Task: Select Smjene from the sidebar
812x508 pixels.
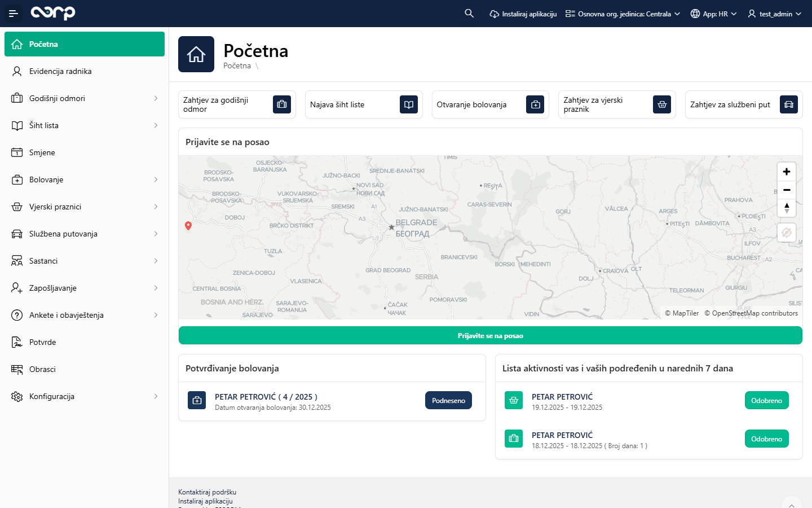Action: point(42,152)
